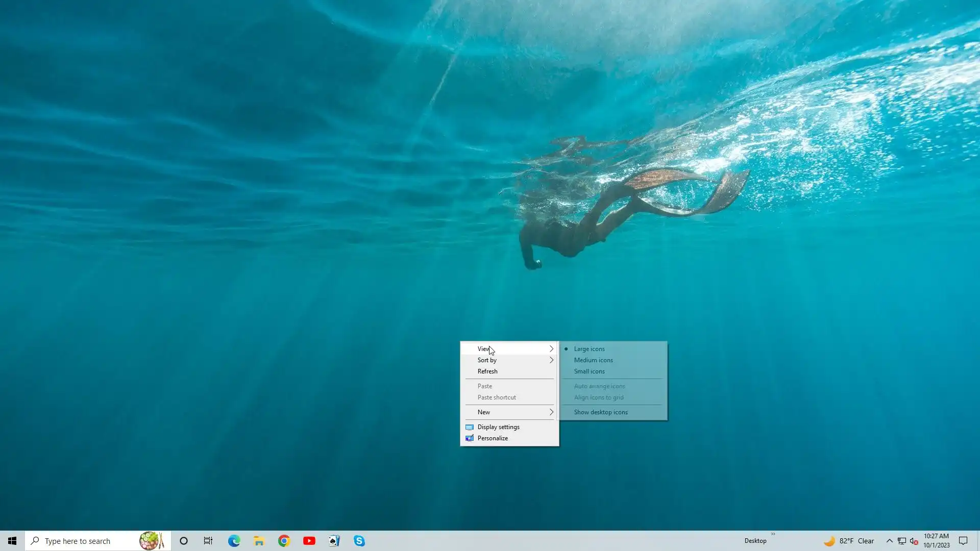Launch Google Chrome from the taskbar

click(284, 541)
